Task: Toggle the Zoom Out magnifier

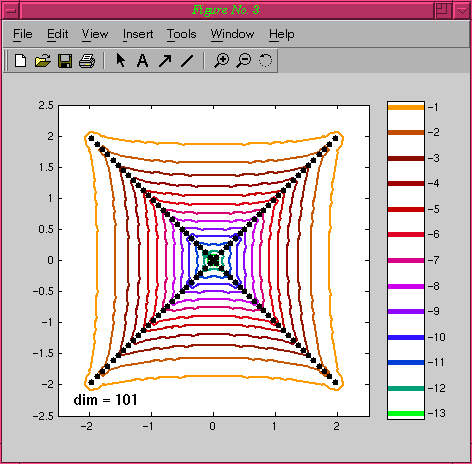Action: click(244, 61)
